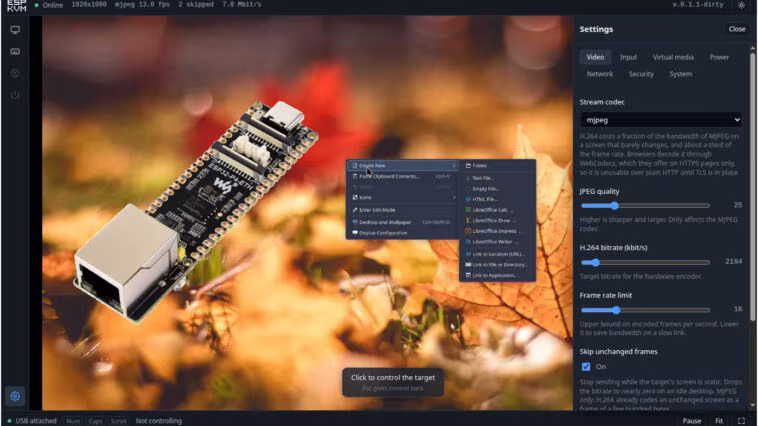This screenshot has width=758, height=426.
Task: Expand the Icons submenu arrow
Action: (454, 197)
